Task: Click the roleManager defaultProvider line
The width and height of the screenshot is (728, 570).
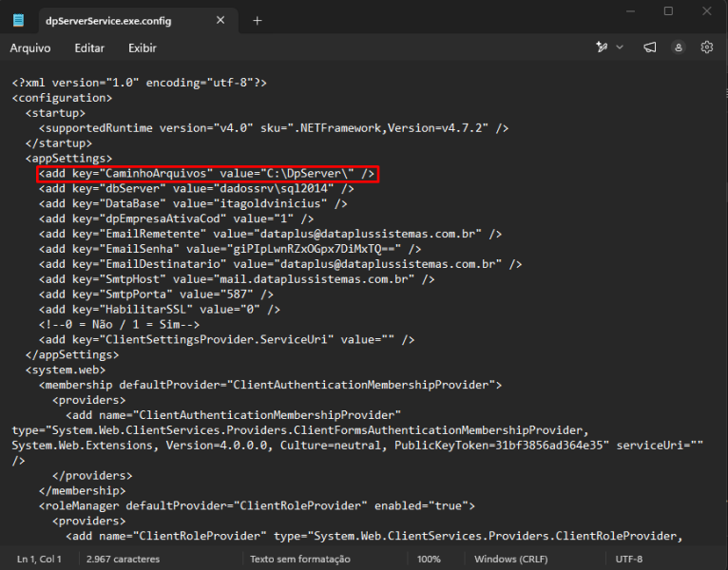Action: click(258, 505)
